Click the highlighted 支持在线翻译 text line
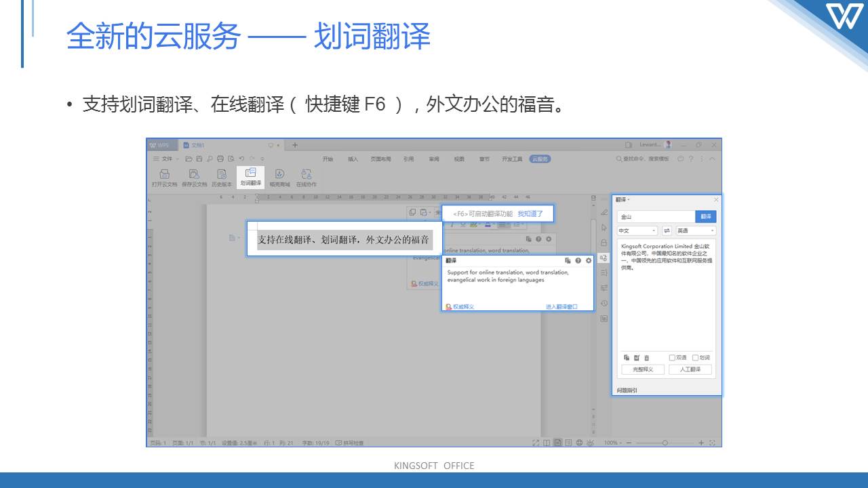Screen dimensions: 868x488 point(344,239)
